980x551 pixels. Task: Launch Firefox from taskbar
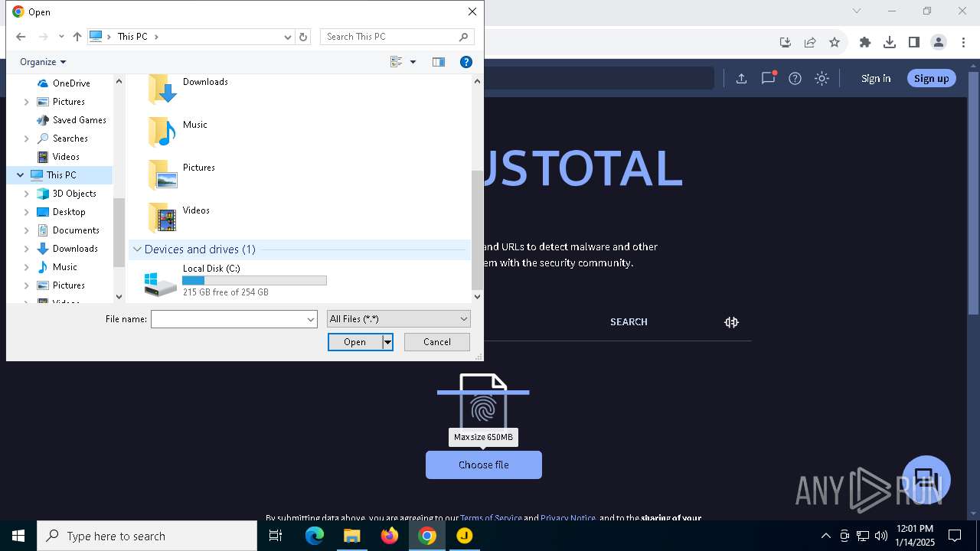click(390, 536)
